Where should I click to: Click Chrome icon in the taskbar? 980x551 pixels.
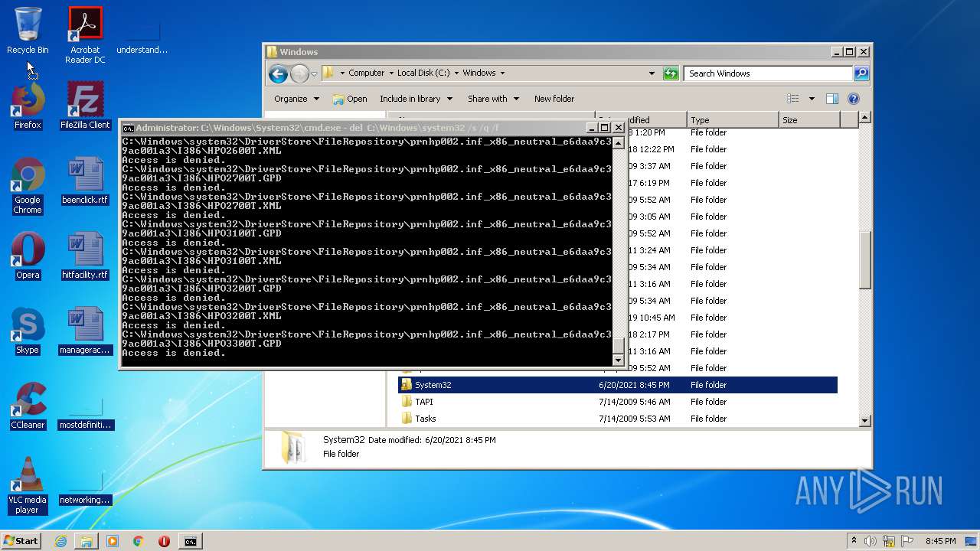(138, 541)
